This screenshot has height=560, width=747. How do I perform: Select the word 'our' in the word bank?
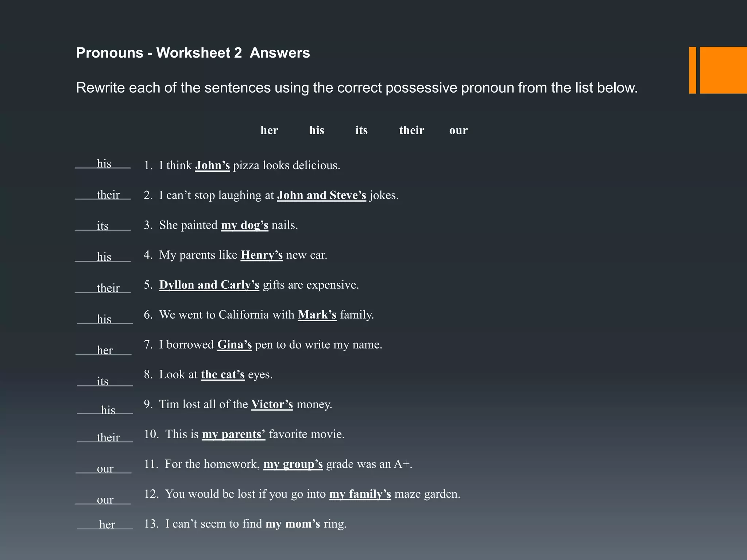458,130
